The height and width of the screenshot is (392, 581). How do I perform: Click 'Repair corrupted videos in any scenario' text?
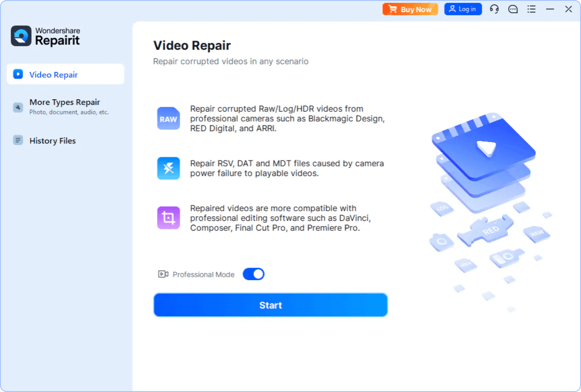[x=231, y=61]
